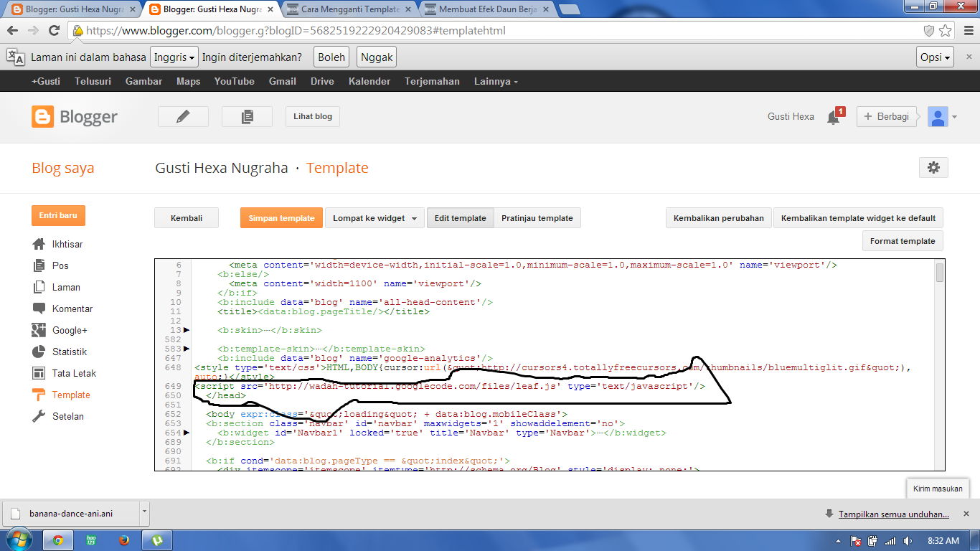Screen dimensions: 980x551
Task: Click the code editor scrollbar thumb
Action: coord(940,273)
